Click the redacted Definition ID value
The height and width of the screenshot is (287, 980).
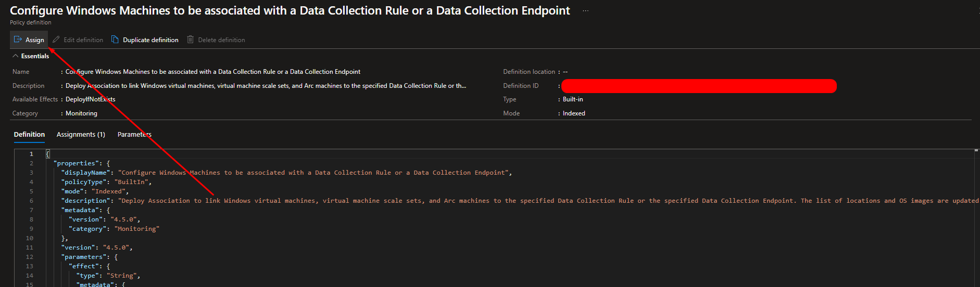click(698, 86)
